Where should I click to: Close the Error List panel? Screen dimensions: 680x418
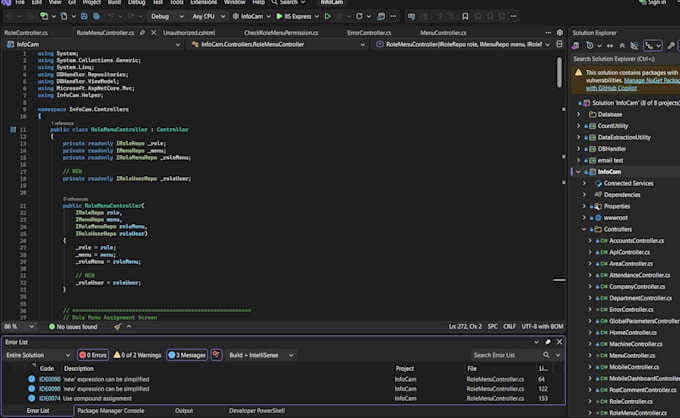coord(559,342)
